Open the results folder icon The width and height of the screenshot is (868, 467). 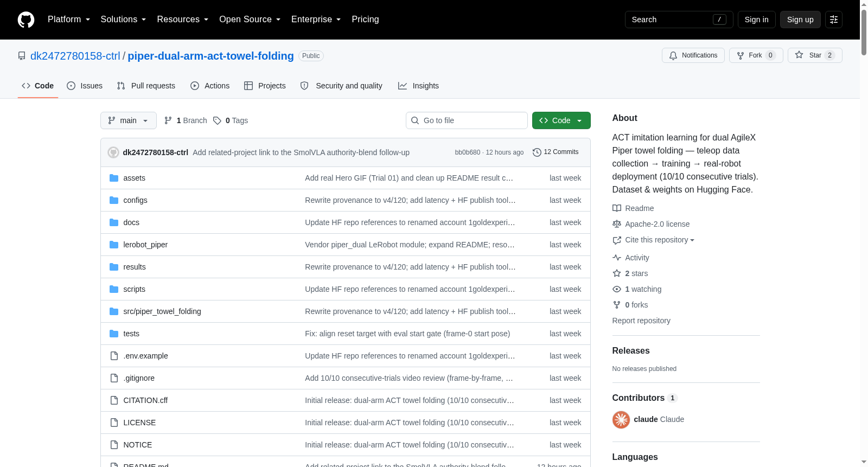[114, 267]
